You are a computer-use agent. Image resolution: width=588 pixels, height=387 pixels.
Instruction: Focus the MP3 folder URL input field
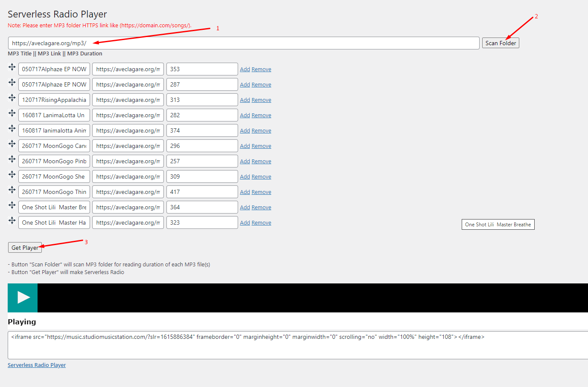tap(243, 43)
